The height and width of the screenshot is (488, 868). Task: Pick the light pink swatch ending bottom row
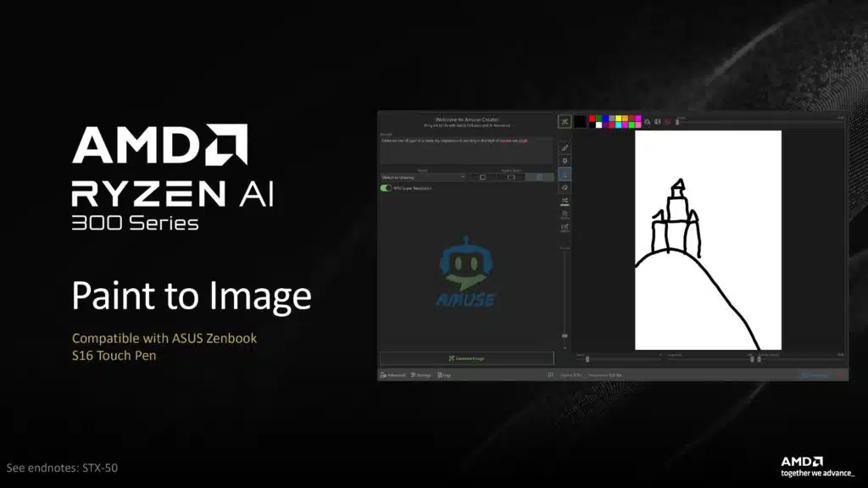pyautogui.click(x=638, y=125)
